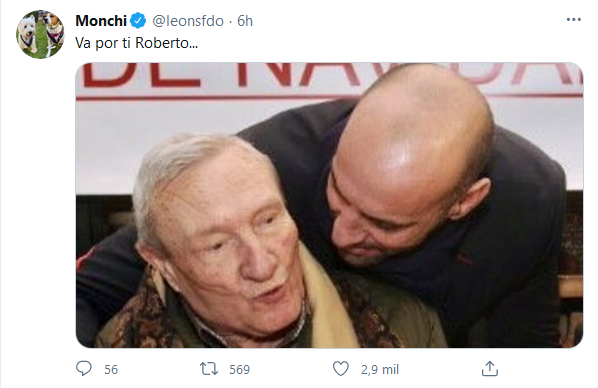Open the share upload icon
The height and width of the screenshot is (388, 598).
[x=490, y=369]
